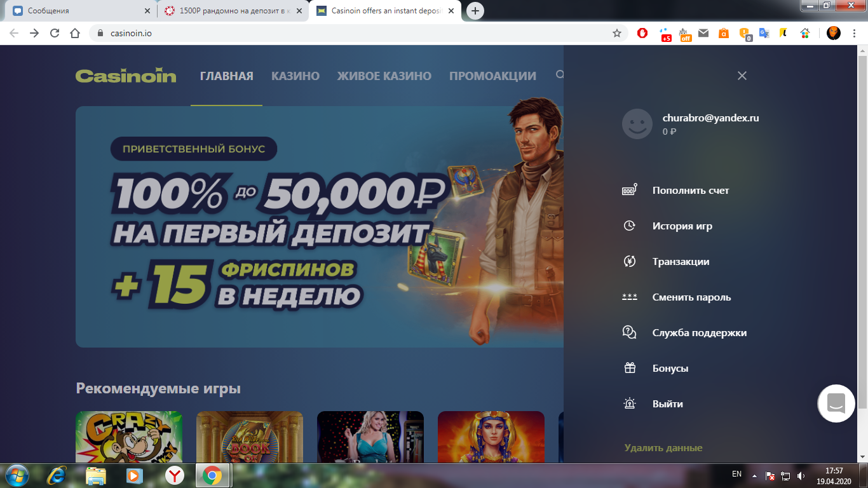Click the Служба поддержки support icon
Viewport: 868px width, 488px height.
point(630,332)
